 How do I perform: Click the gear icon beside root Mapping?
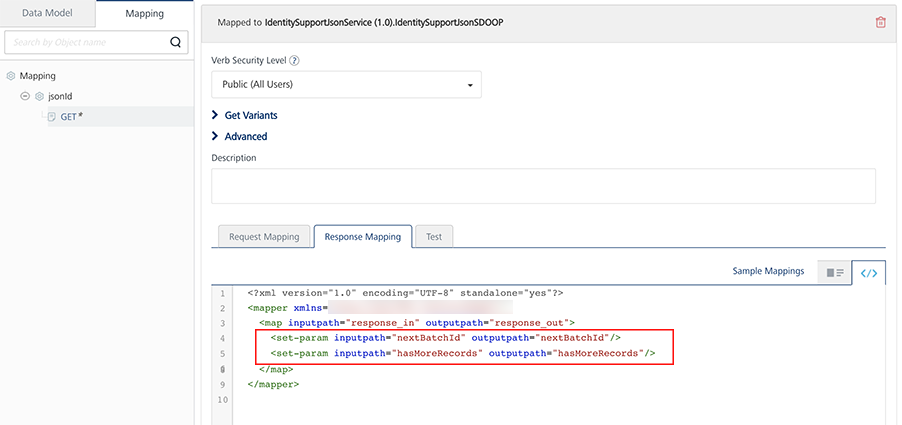[11, 76]
